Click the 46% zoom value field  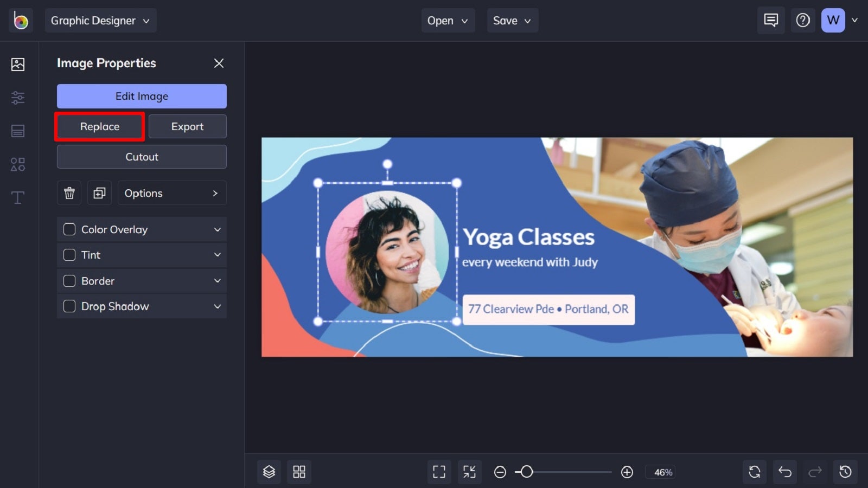point(661,472)
